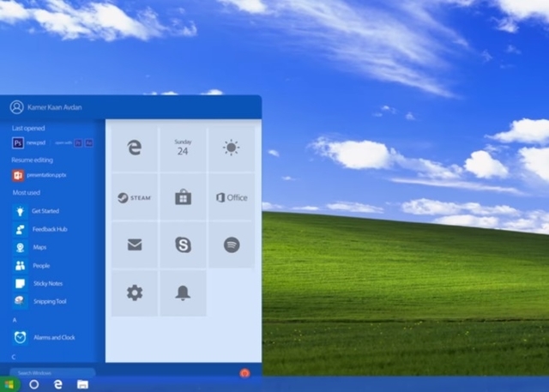Launch the Skype tile
549x392 pixels.
[183, 245]
